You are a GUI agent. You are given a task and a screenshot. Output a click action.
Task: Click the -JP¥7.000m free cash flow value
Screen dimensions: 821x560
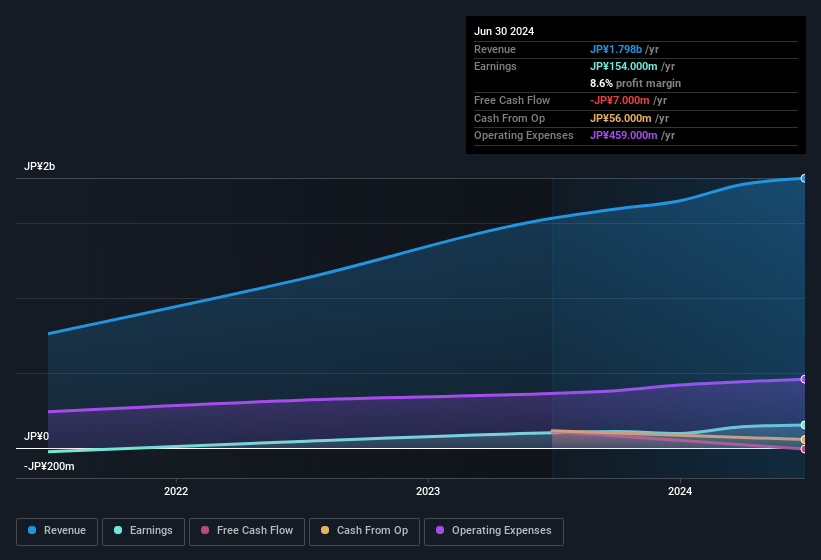point(619,100)
